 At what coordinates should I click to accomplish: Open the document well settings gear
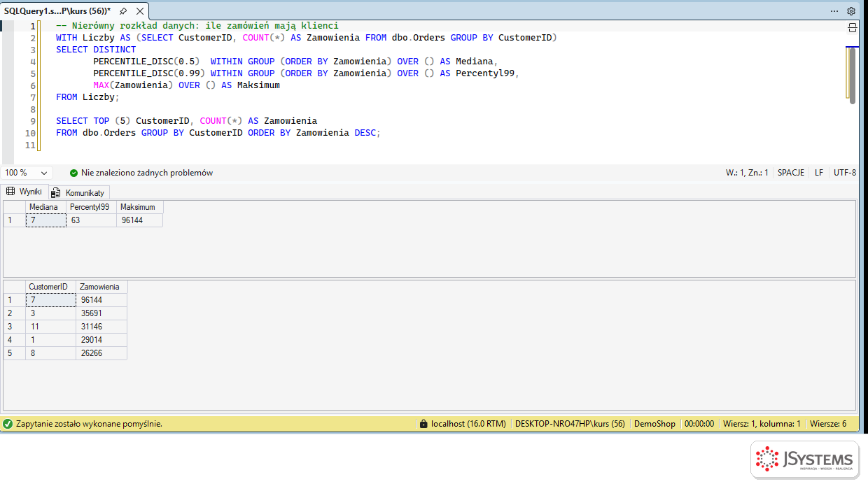coord(851,11)
